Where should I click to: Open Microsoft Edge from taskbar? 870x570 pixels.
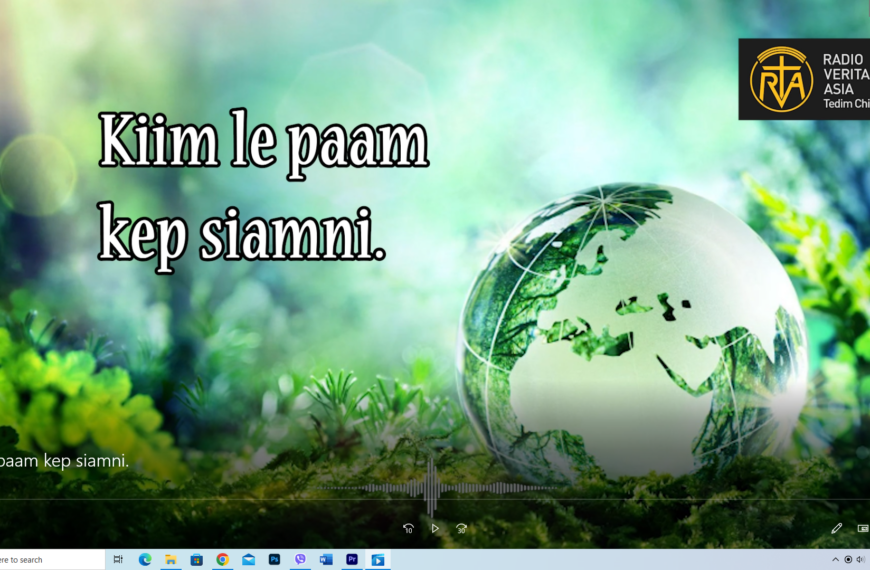(145, 559)
